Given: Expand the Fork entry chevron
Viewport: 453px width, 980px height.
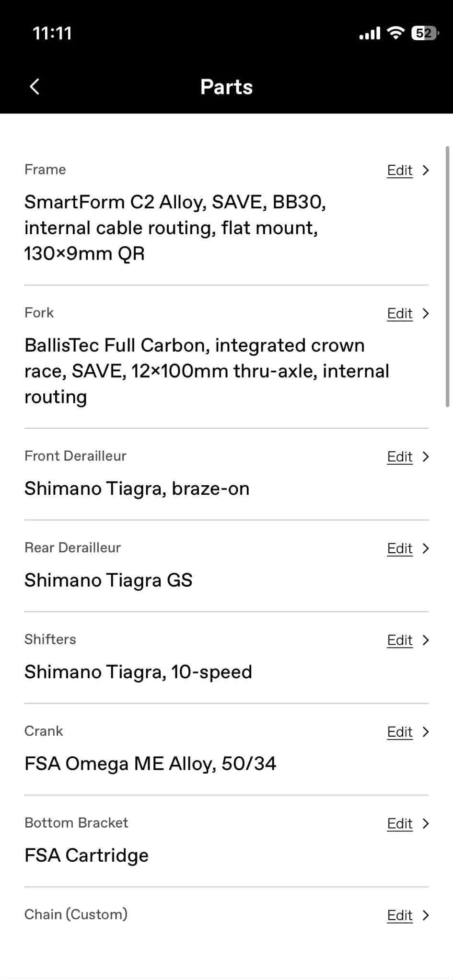Looking at the screenshot, I should 426,313.
